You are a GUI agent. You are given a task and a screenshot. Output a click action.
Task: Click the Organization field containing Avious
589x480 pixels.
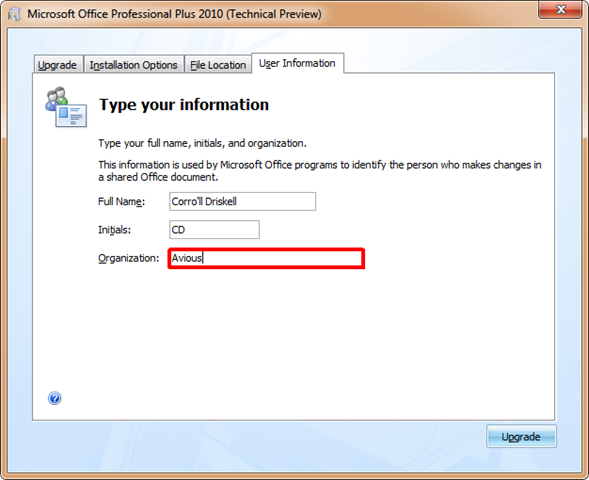tap(266, 258)
